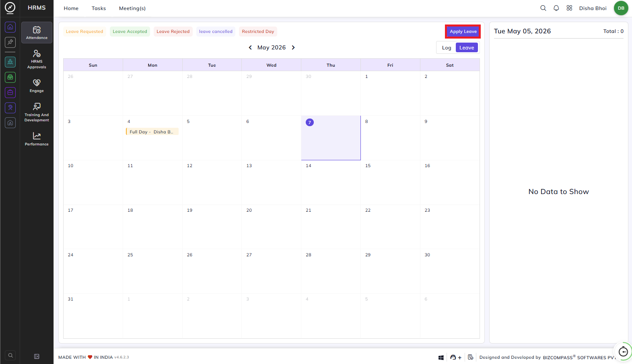632x364 pixels.
Task: Click the checklist document icon in footer
Action: tap(471, 357)
